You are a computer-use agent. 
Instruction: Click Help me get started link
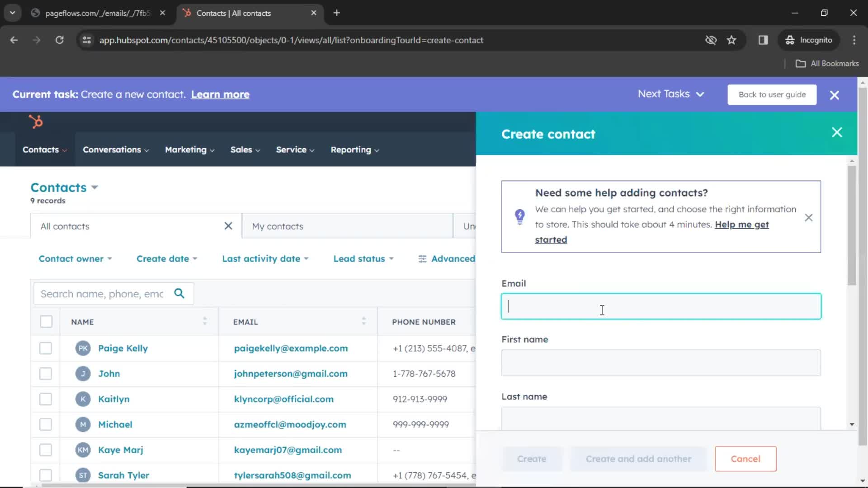[742, 225]
